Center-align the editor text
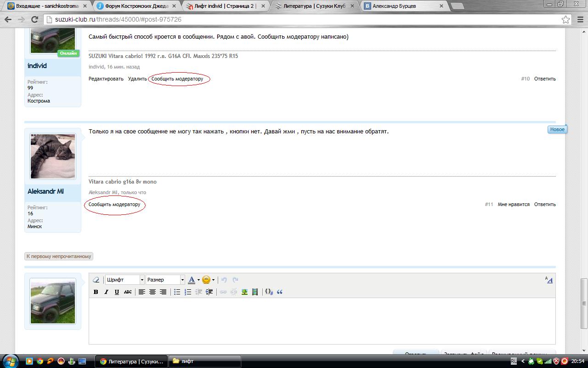 pyautogui.click(x=153, y=292)
